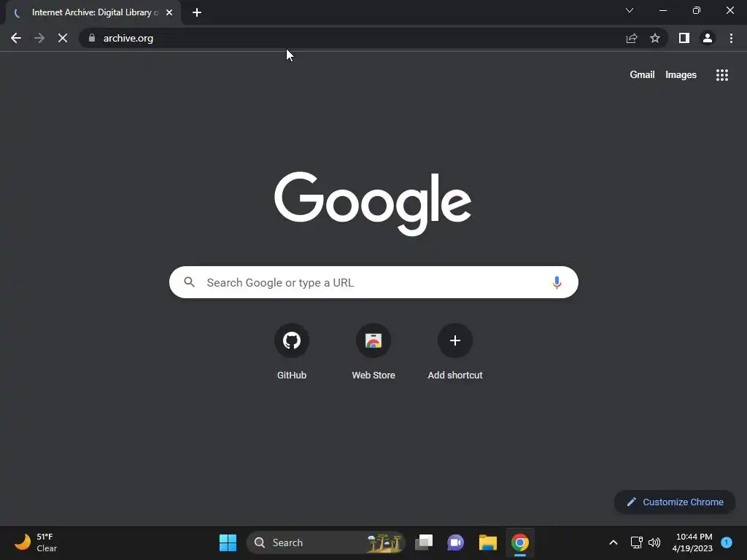Open the Images link

[x=681, y=75]
